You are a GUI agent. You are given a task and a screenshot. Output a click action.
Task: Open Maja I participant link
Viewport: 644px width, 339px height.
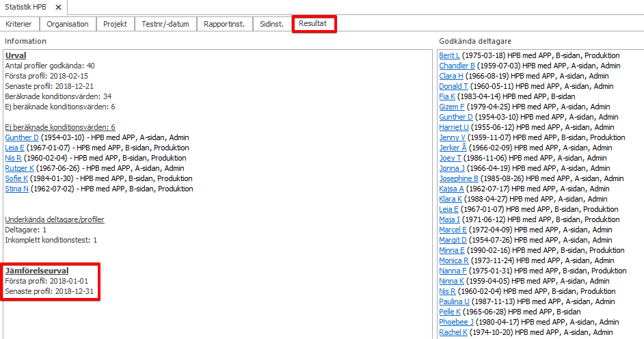[x=449, y=219]
